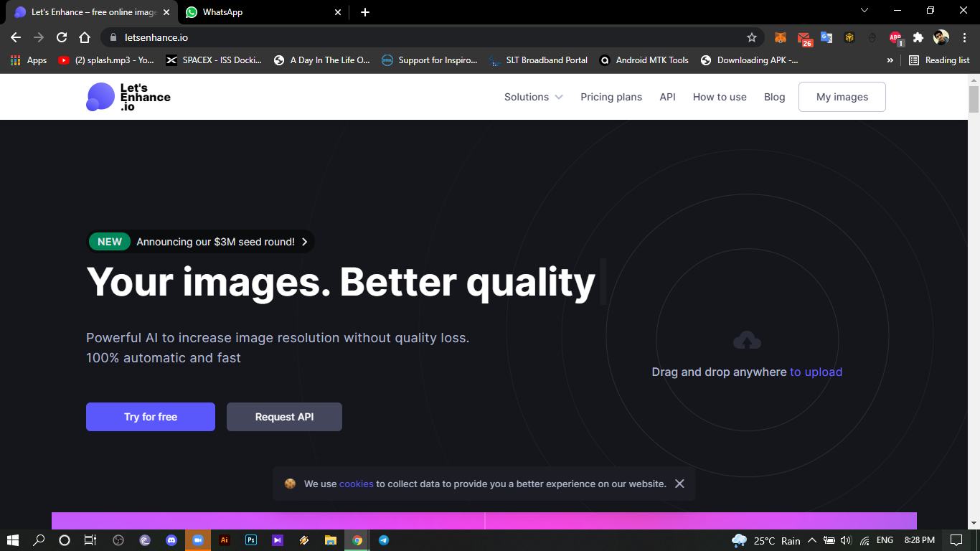
Task: Click the Request API button
Action: point(284,417)
